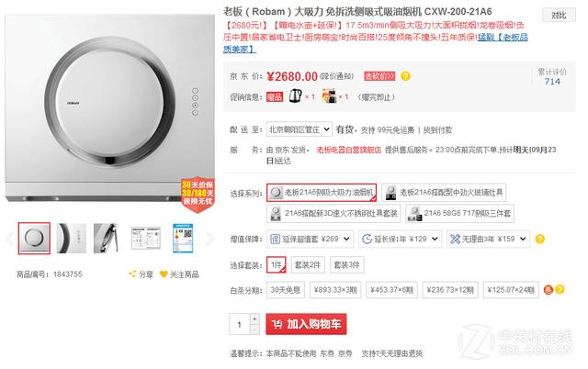
Task: Click the yellow question mark beside the price
Action: [405, 76]
